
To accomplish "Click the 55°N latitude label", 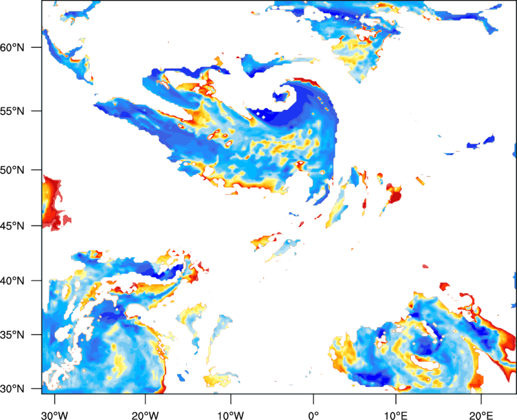I will tap(12, 110).
